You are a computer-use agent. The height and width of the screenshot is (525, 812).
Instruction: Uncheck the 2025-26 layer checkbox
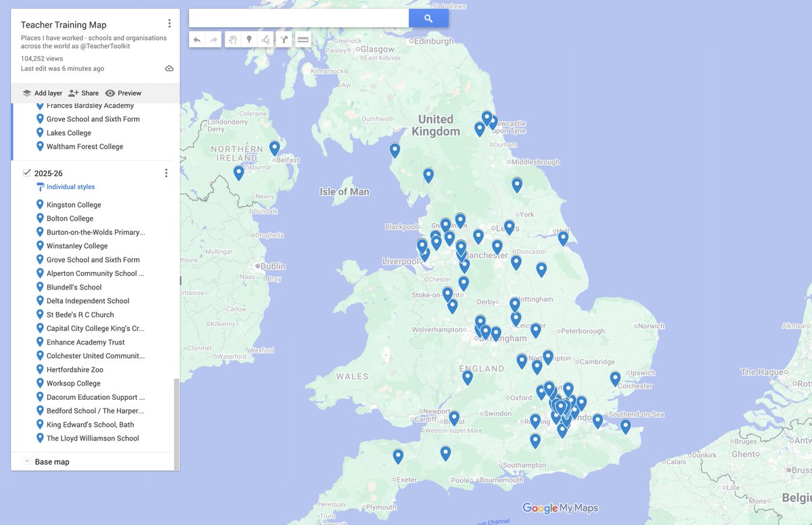[x=26, y=173]
